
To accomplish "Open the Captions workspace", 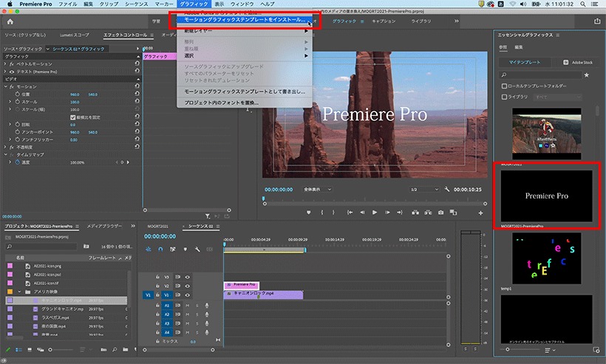I will [x=384, y=21].
